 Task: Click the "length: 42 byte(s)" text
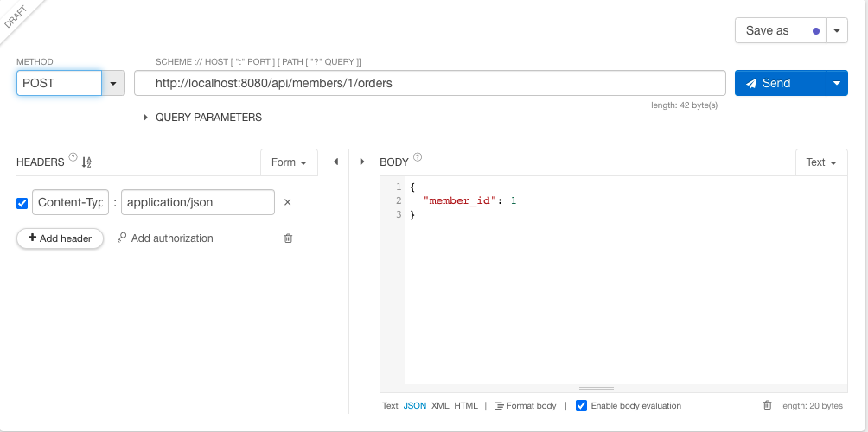point(684,105)
